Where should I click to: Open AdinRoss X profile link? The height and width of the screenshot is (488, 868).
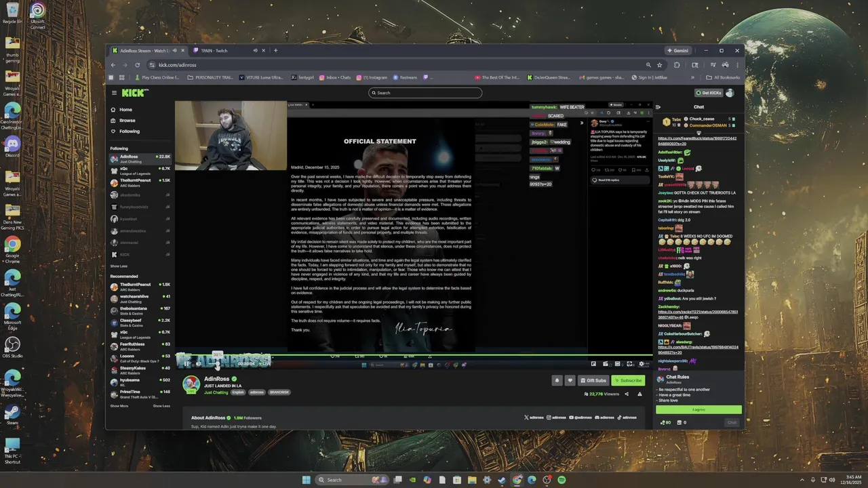click(x=534, y=418)
